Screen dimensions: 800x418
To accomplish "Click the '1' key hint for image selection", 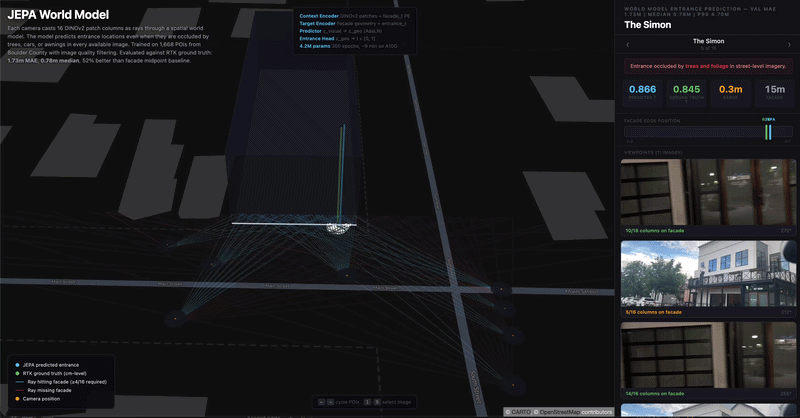I will [x=367, y=402].
